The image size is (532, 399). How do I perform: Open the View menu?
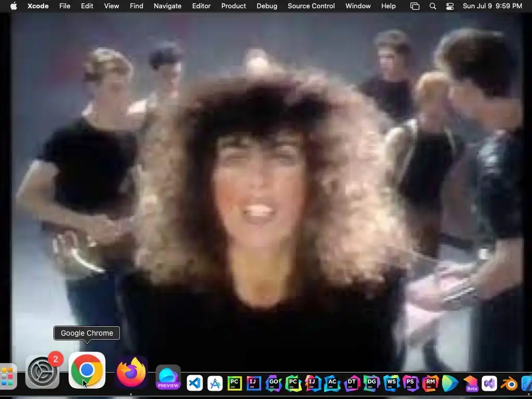111,6
